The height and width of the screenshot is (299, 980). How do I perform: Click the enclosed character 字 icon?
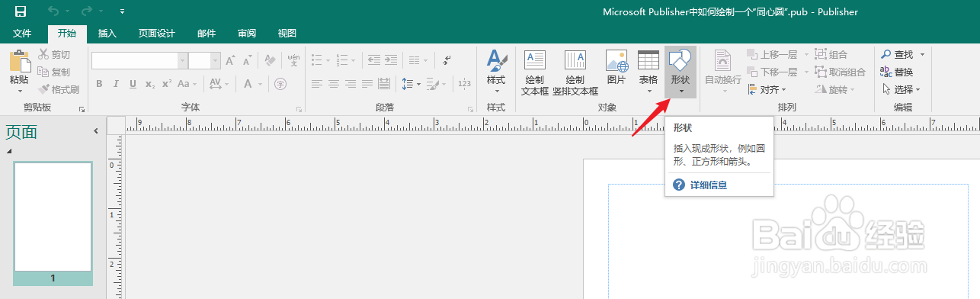point(280,84)
